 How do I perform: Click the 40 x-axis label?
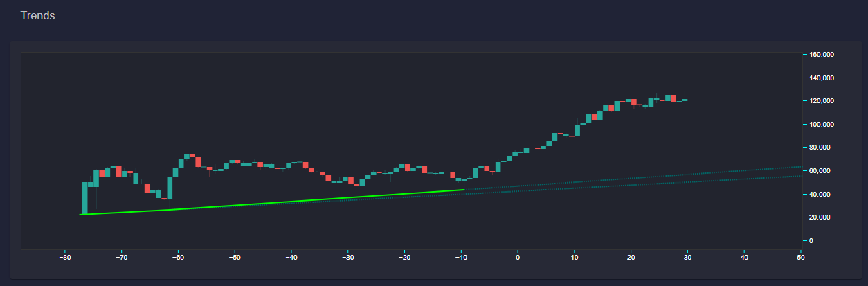744,257
